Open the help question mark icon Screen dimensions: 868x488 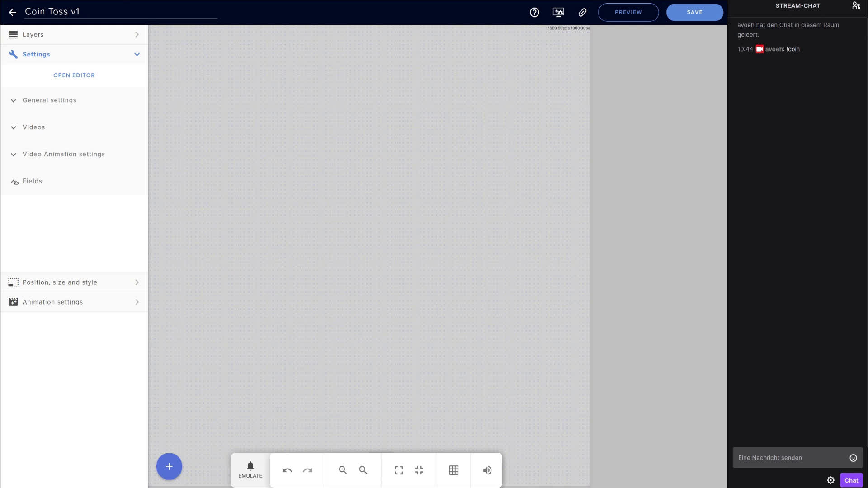pyautogui.click(x=534, y=12)
